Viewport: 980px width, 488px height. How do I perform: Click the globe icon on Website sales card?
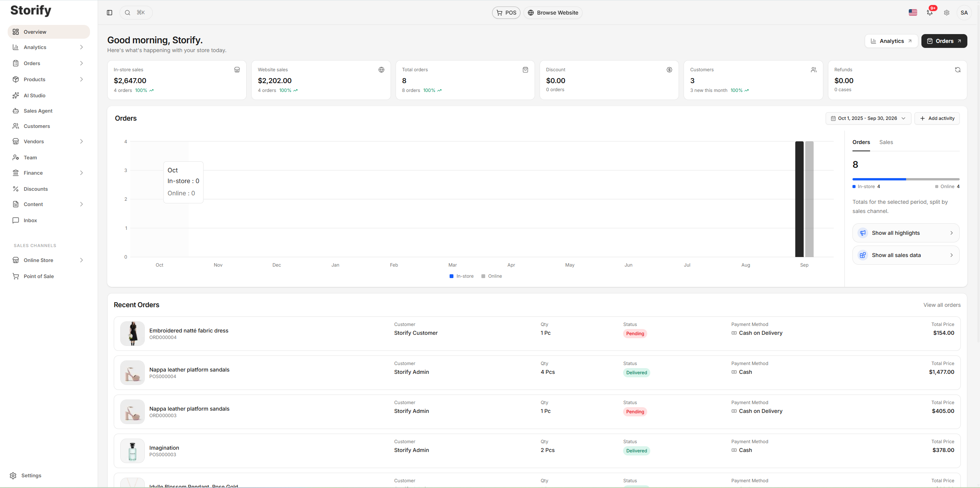[381, 70]
